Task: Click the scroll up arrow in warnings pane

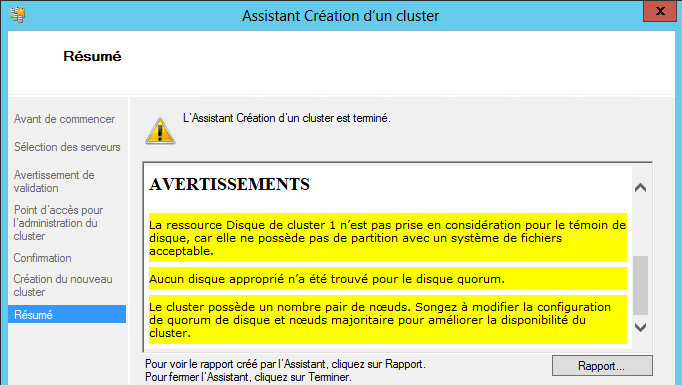Action: click(640, 187)
